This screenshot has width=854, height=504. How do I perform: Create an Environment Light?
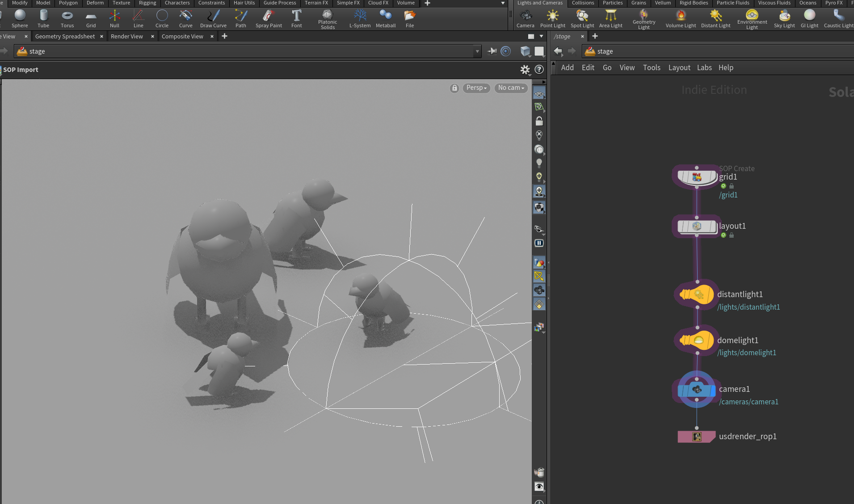(752, 20)
